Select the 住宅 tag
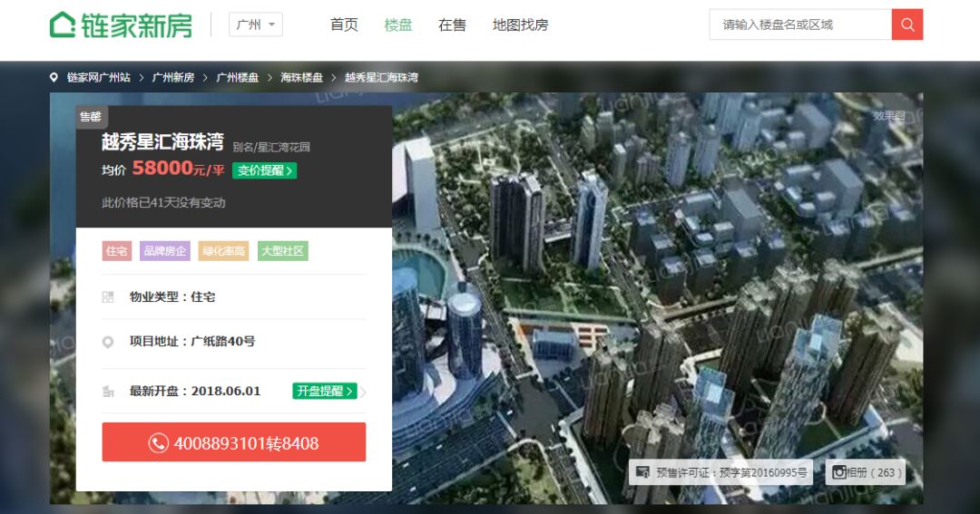Viewport: 980px width, 514px height. coord(117,251)
